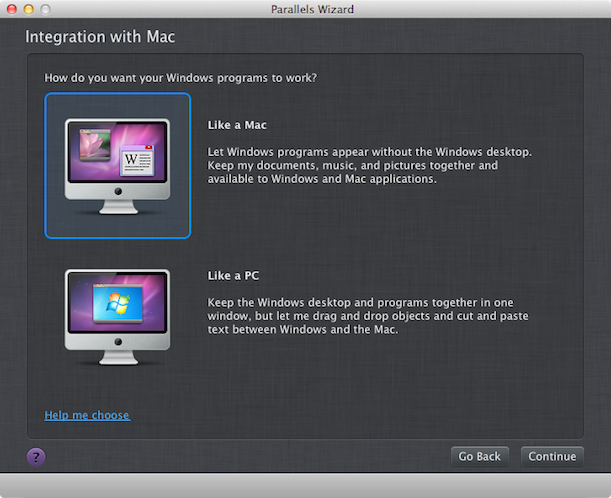Image resolution: width=611 pixels, height=498 pixels.
Task: Click the Like a PC heading
Action: tap(233, 275)
